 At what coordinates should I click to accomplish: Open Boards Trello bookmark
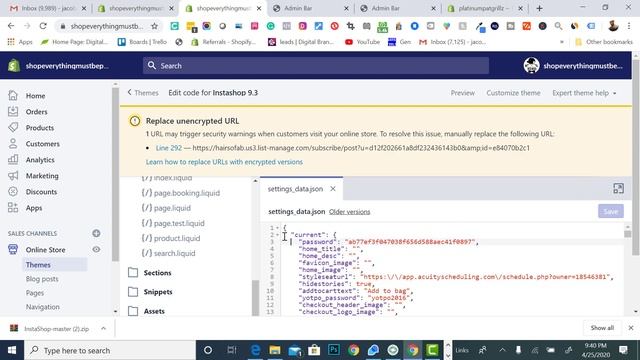(142, 42)
